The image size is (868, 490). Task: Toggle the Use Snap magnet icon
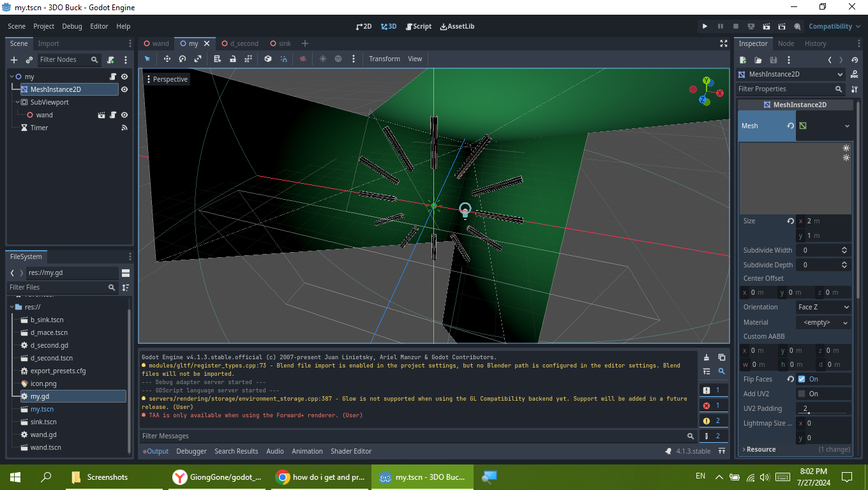point(283,59)
